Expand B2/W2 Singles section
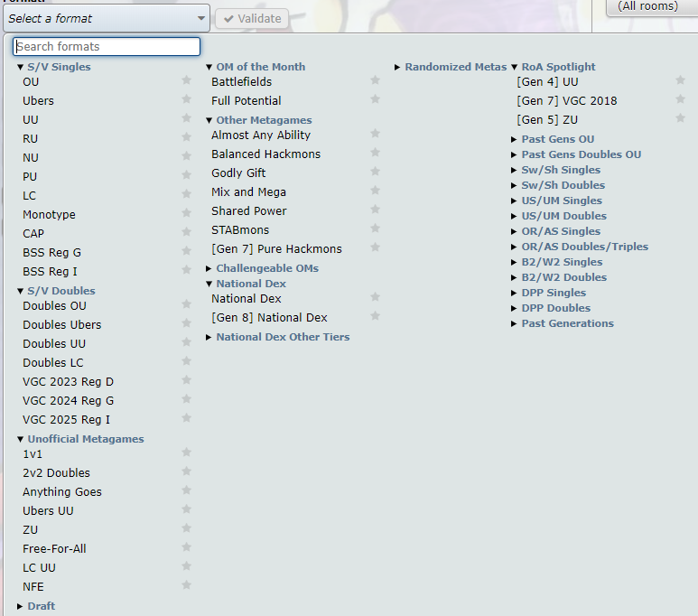The height and width of the screenshot is (616, 698). (x=557, y=262)
